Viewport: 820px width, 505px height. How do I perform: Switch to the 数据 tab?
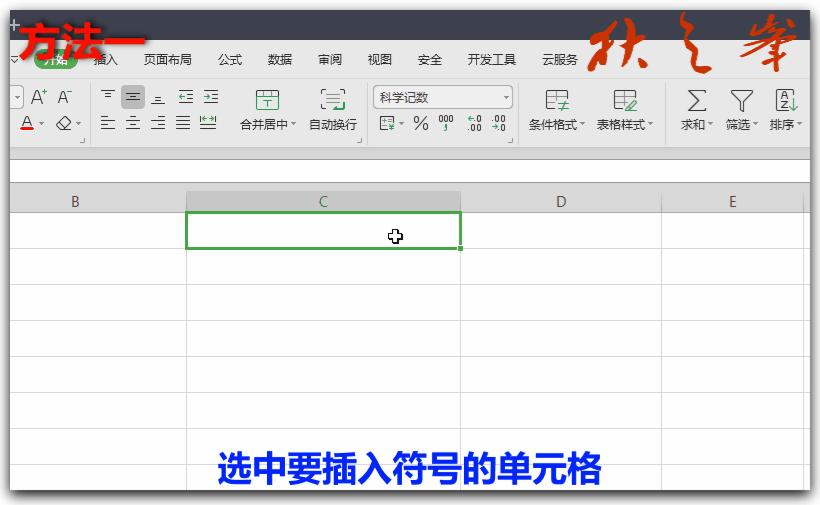[x=280, y=60]
